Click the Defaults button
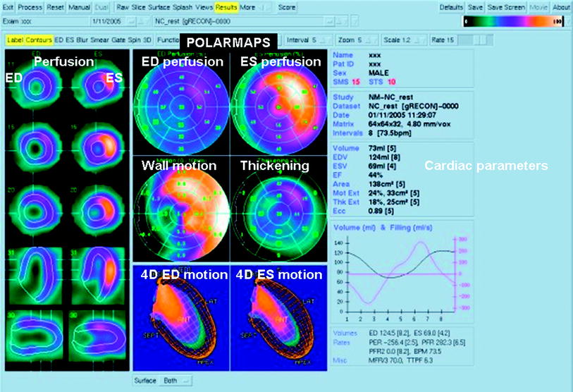 pos(451,6)
